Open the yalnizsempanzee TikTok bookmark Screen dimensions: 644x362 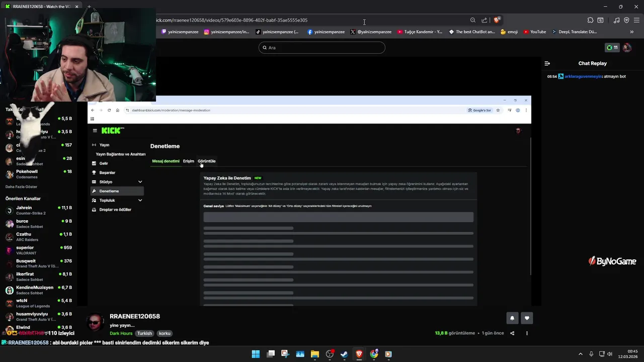click(x=277, y=32)
